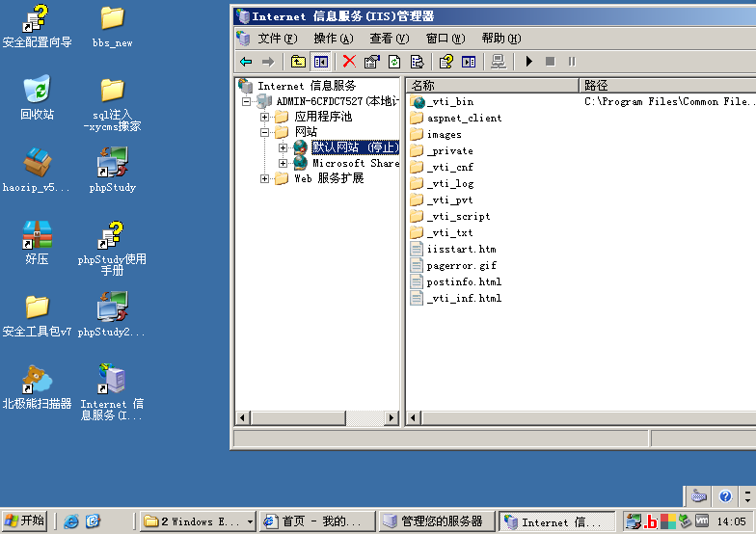756x534 pixels.
Task: Switch to 管理您的服务器 taskbar window
Action: click(438, 521)
